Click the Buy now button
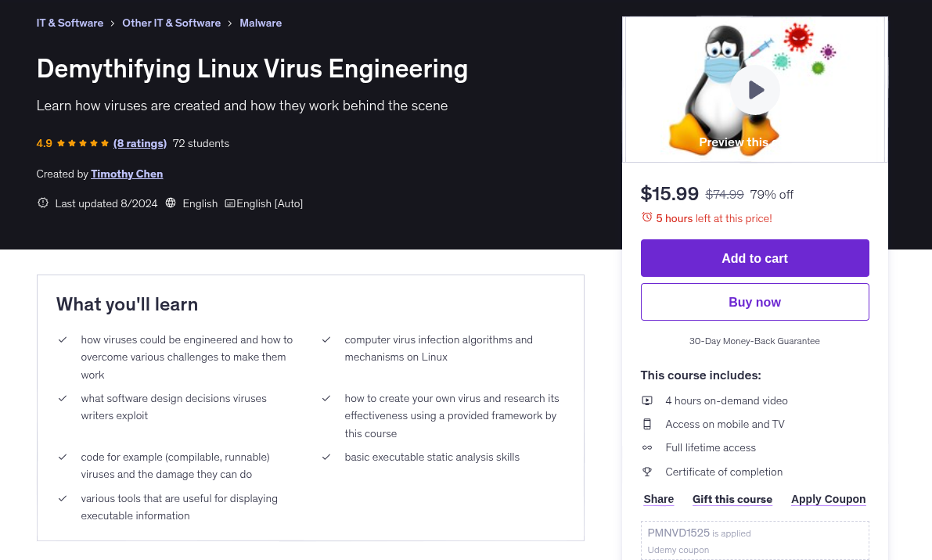Screen dimensions: 932x560 (755, 302)
